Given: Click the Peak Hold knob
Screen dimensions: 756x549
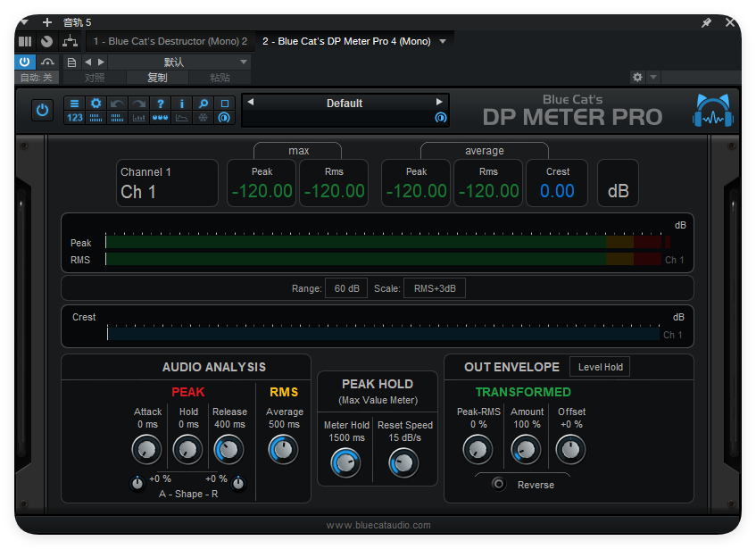Looking at the screenshot, I should click(187, 450).
